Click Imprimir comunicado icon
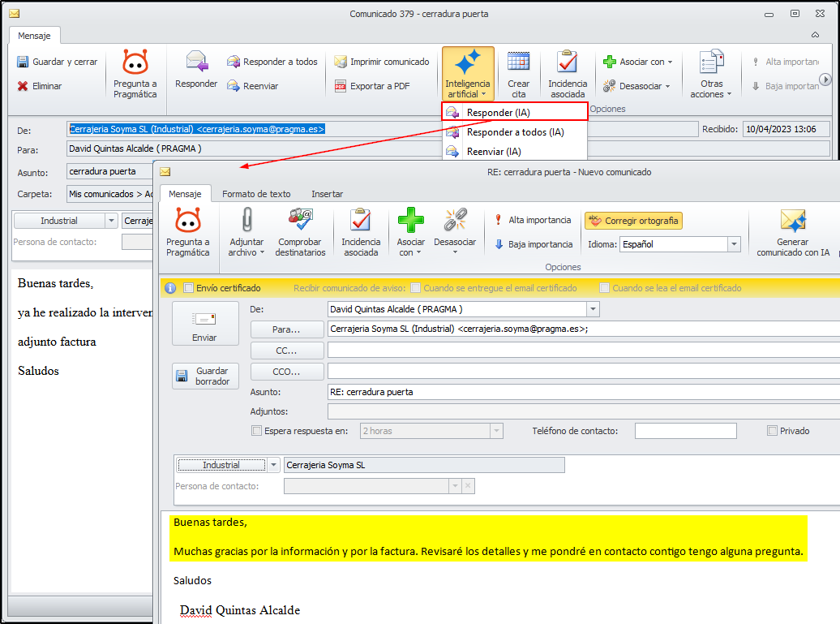The width and height of the screenshot is (840, 624). pos(341,62)
